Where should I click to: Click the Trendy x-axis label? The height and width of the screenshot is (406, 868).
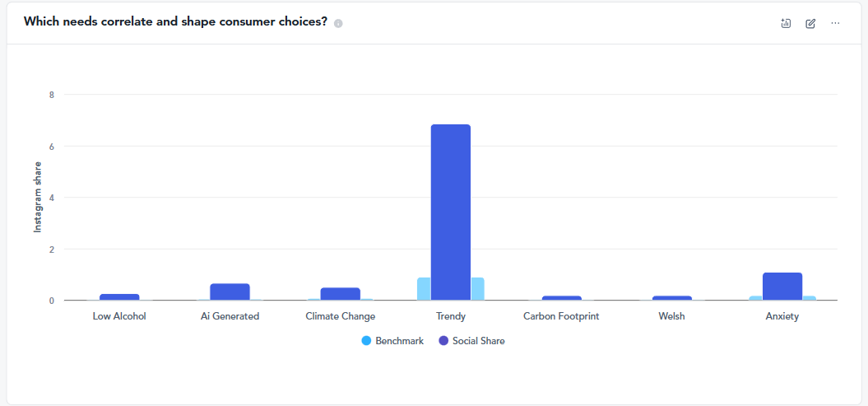[x=450, y=316]
